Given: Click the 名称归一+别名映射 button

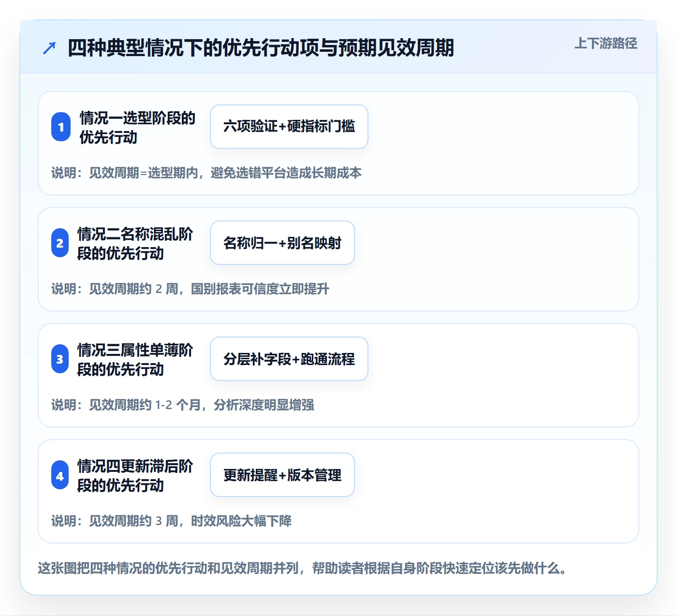Looking at the screenshot, I should pos(282,243).
